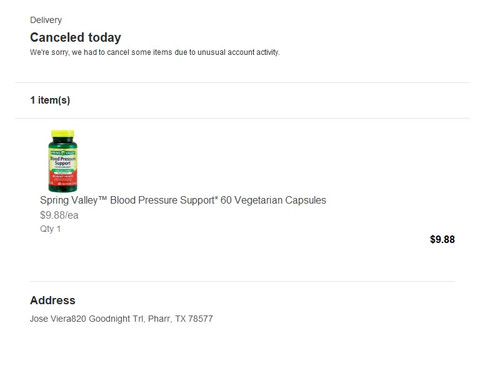
Task: Click the 'We're sorry' cancellation message
Action: (155, 52)
